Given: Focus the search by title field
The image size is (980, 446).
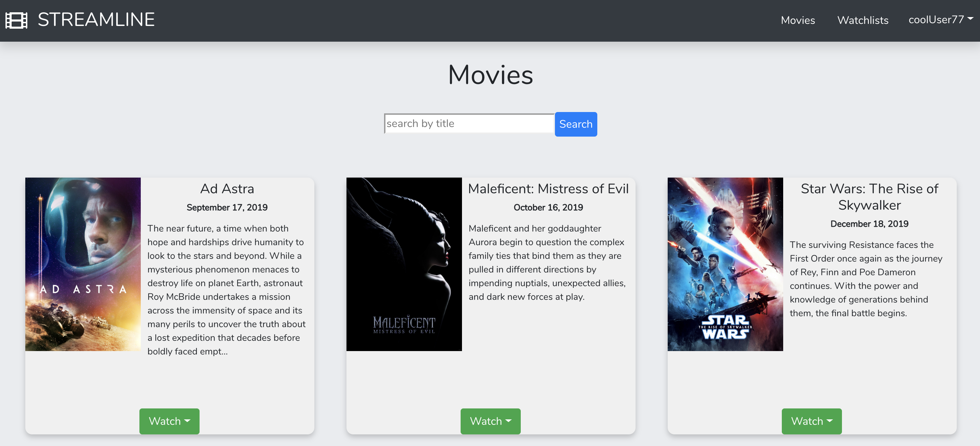Looking at the screenshot, I should (469, 124).
